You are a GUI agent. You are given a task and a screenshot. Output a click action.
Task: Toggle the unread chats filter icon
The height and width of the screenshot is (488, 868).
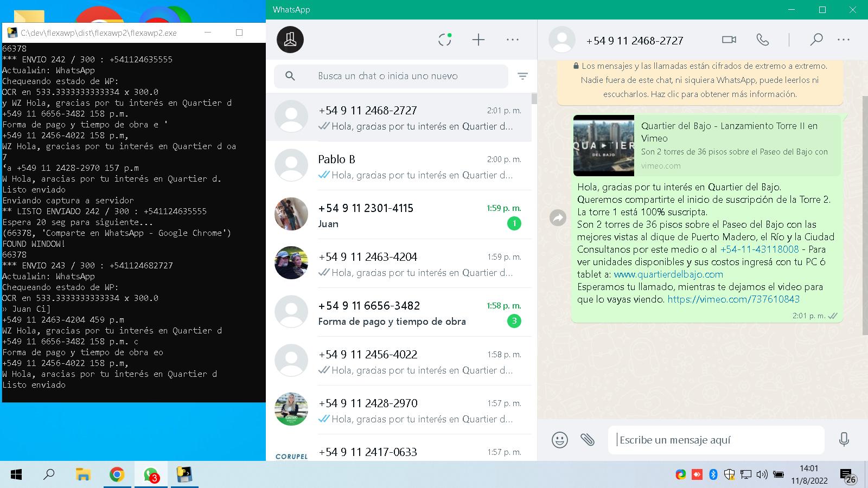[522, 76]
